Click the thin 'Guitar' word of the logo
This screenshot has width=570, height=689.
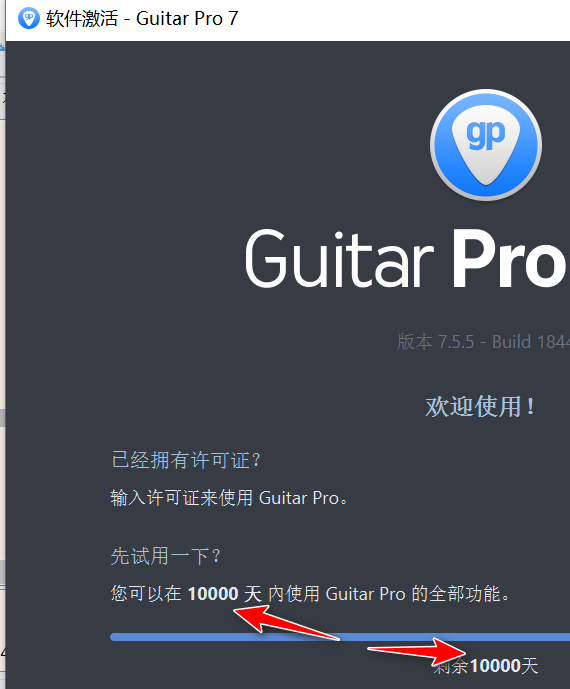(x=339, y=259)
